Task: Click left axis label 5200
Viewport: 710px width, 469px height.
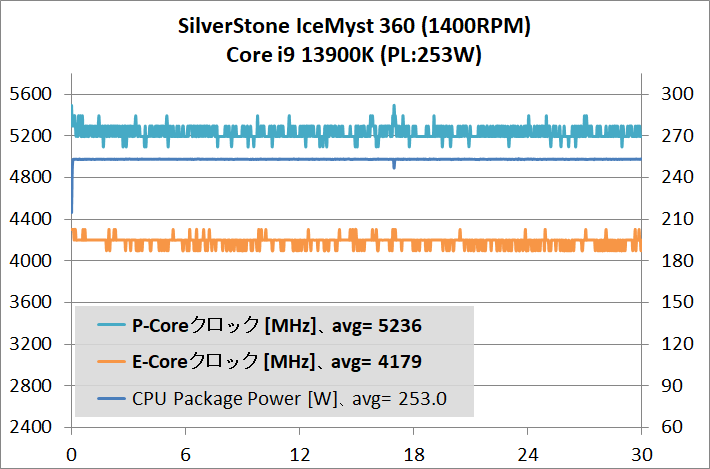Action: [x=31, y=135]
